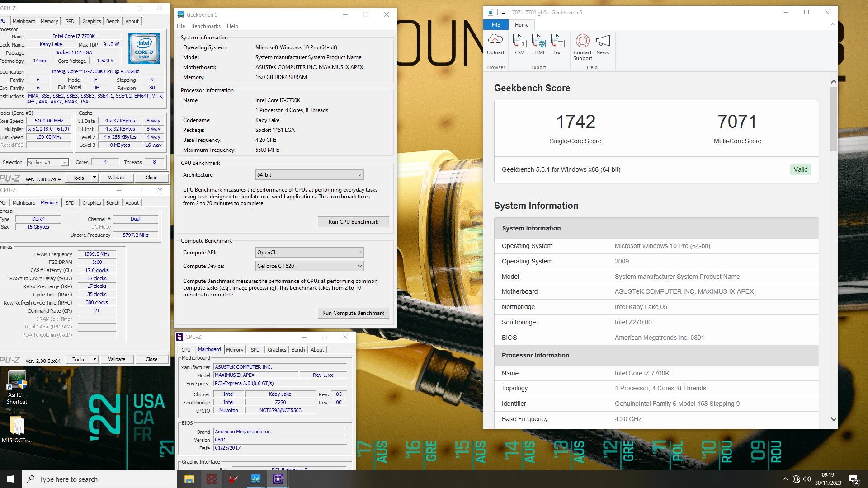Export results using the CSV icon
868x488 pixels.
(519, 45)
